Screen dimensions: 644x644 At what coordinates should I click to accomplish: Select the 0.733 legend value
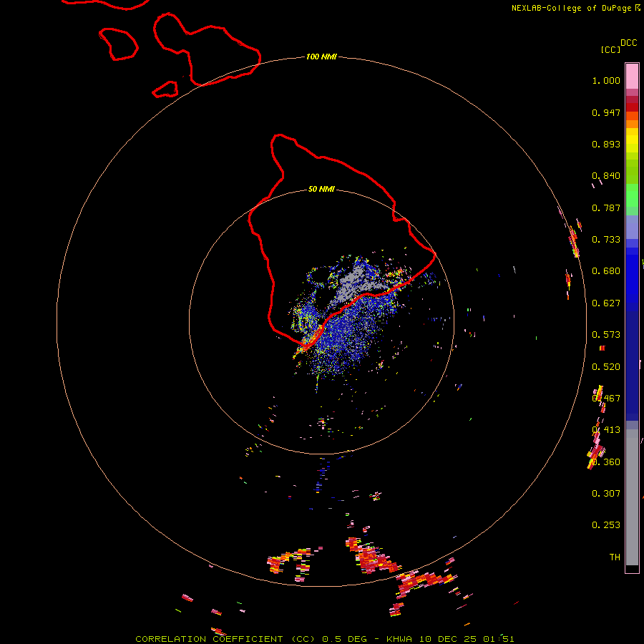tap(606, 240)
